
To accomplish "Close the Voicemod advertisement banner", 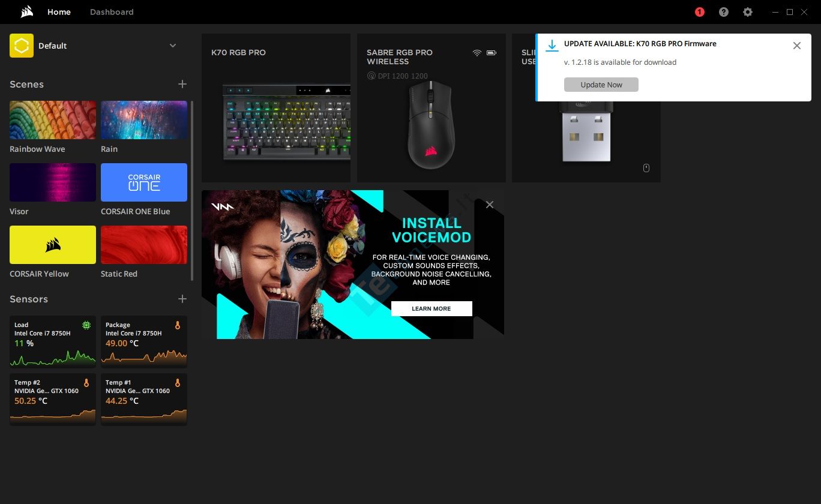I will click(x=490, y=205).
